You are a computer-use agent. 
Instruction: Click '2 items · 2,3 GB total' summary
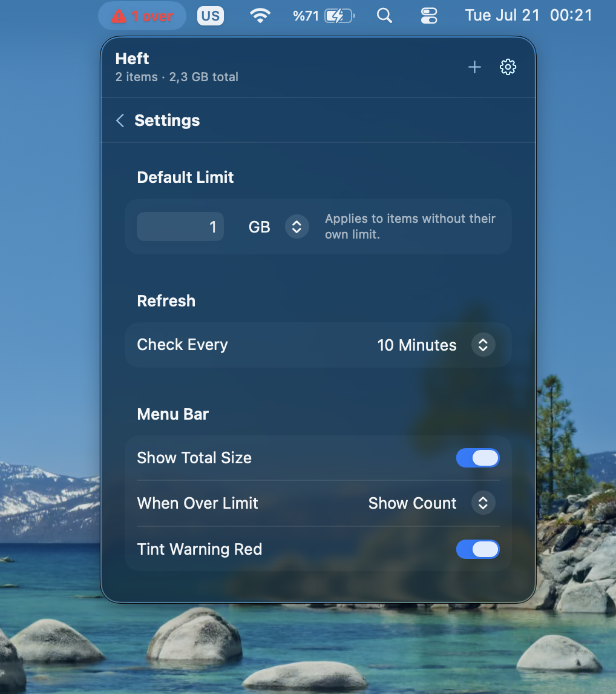(x=177, y=77)
